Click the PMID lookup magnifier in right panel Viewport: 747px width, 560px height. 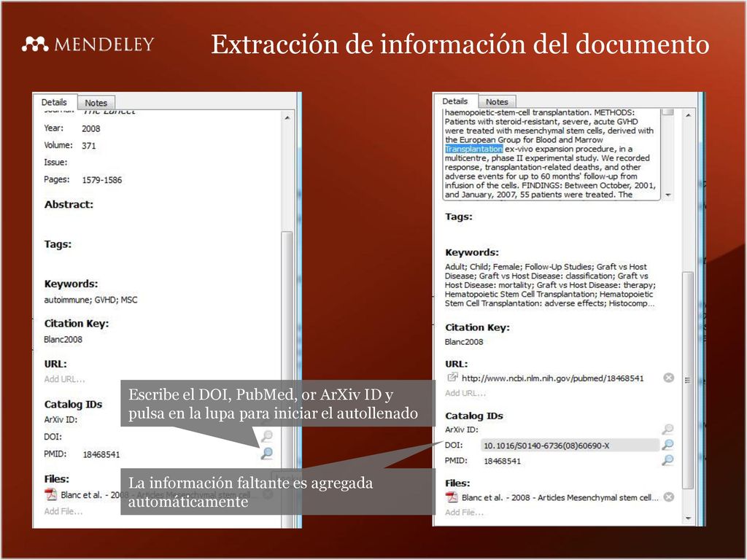click(x=668, y=460)
